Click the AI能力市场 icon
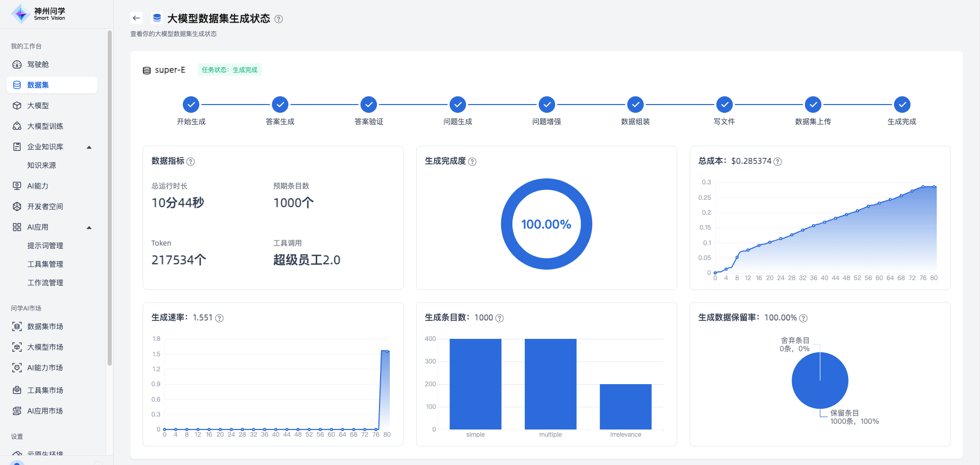Image resolution: width=980 pixels, height=465 pixels. coord(17,368)
